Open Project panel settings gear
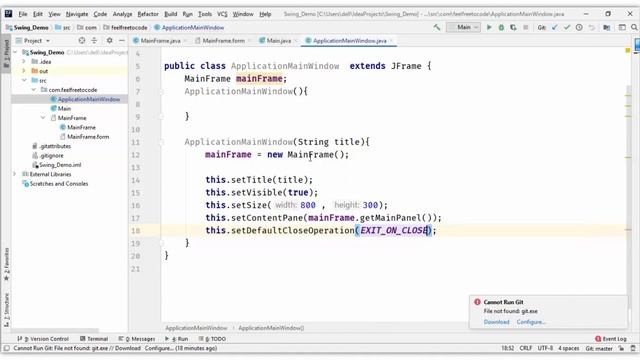 pyautogui.click(x=109, y=40)
